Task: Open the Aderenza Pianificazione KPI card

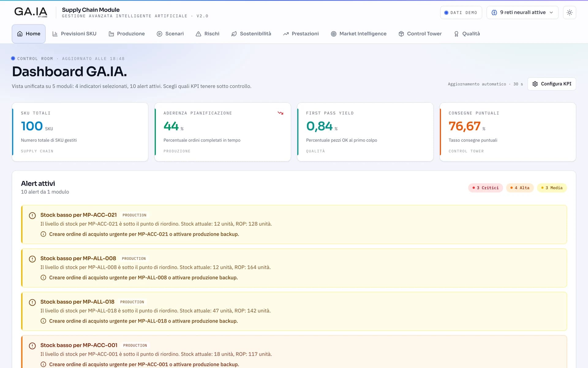Action: coord(223,132)
